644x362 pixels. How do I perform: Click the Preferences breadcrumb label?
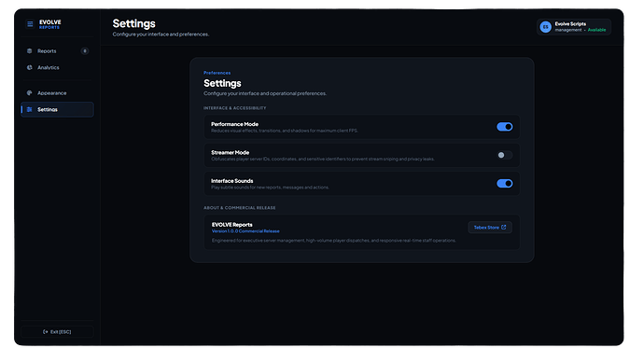217,73
